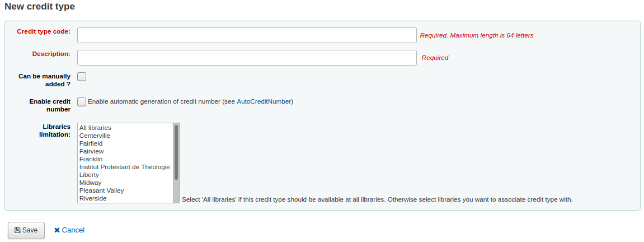Screen dimensions: 644x242
Task: Open the AutoCreditNumber preference link
Action: (264, 102)
